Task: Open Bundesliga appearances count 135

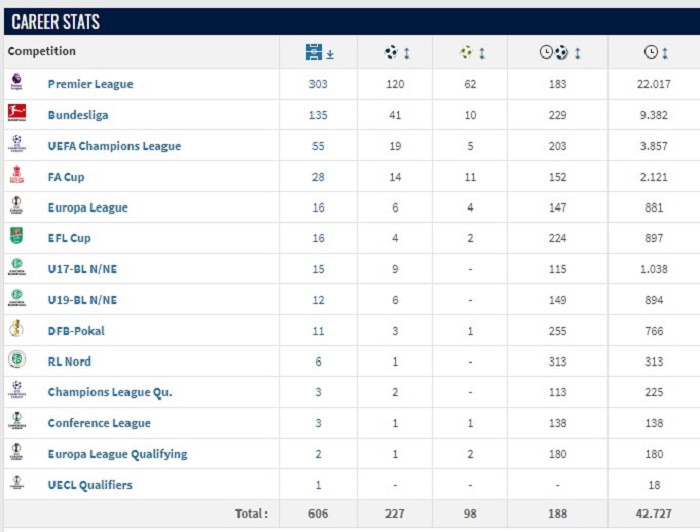Action: [x=318, y=115]
